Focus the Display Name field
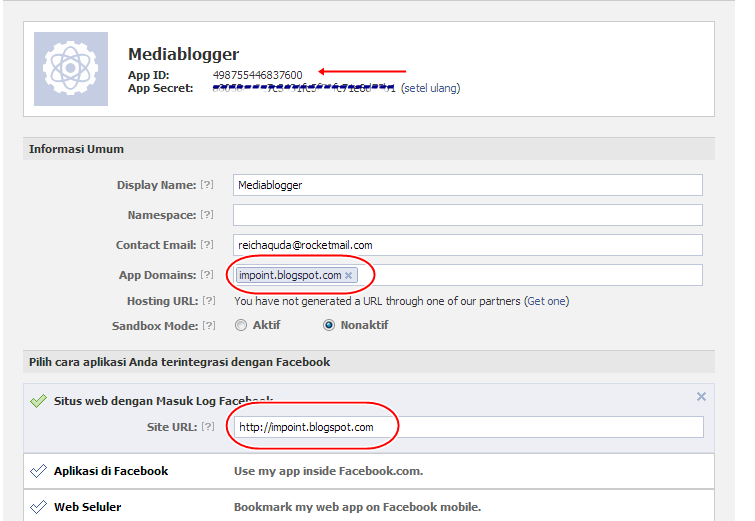The image size is (755, 521). [468, 185]
